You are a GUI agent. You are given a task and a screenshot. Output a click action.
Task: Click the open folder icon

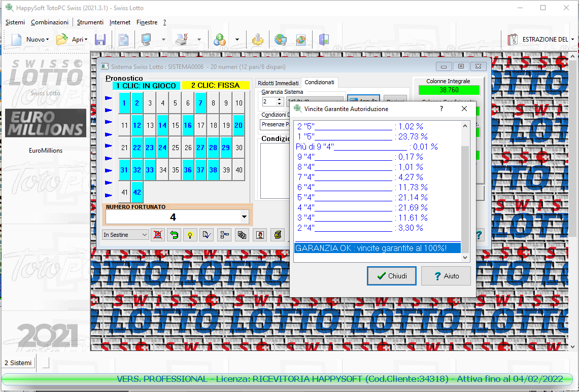pyautogui.click(x=62, y=40)
